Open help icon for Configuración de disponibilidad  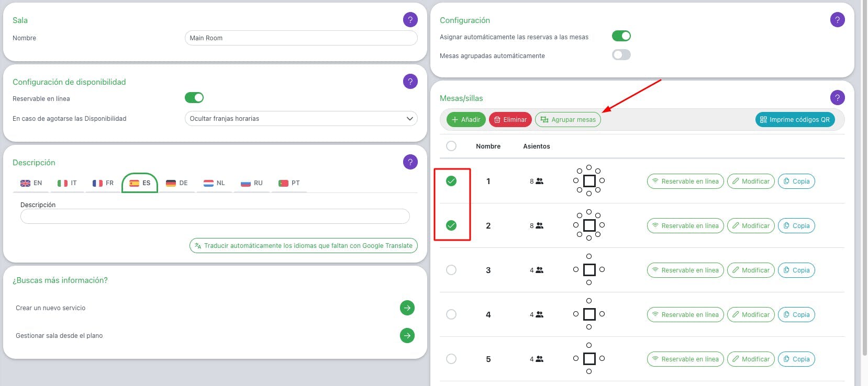tap(410, 82)
